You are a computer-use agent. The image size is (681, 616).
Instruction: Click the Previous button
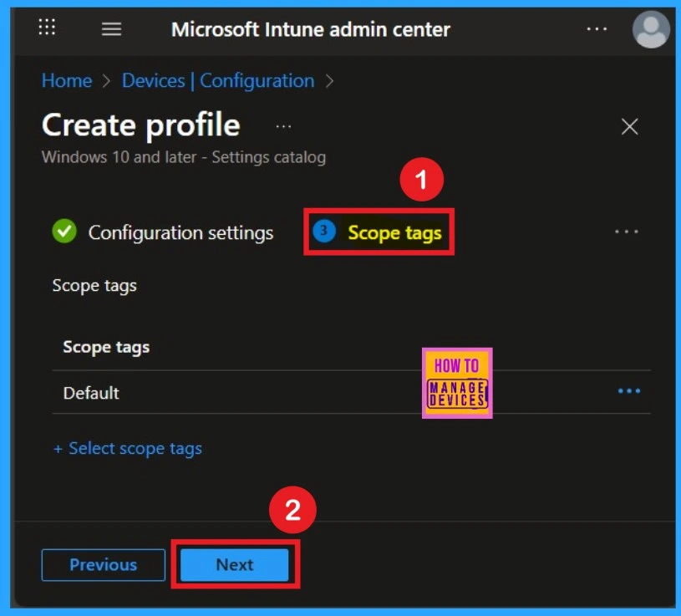103,565
